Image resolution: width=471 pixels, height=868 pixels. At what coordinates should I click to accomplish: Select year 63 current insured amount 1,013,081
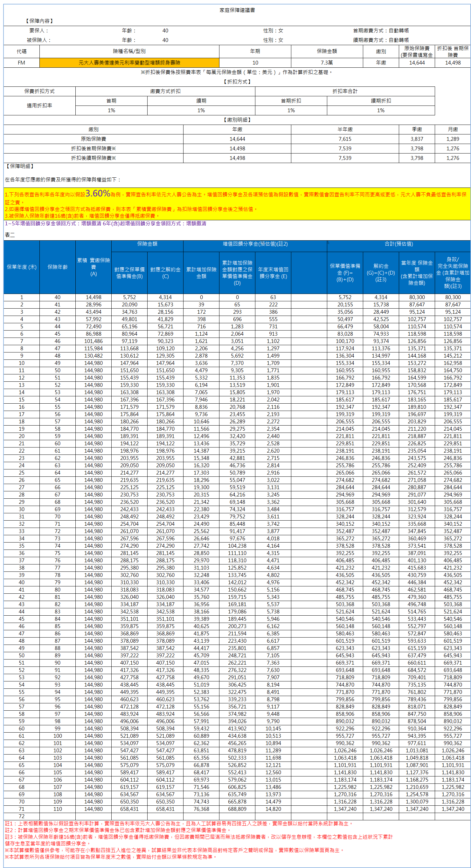point(417,751)
